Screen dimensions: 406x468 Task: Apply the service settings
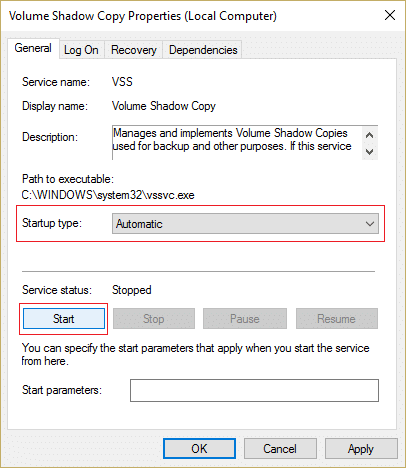point(361,449)
